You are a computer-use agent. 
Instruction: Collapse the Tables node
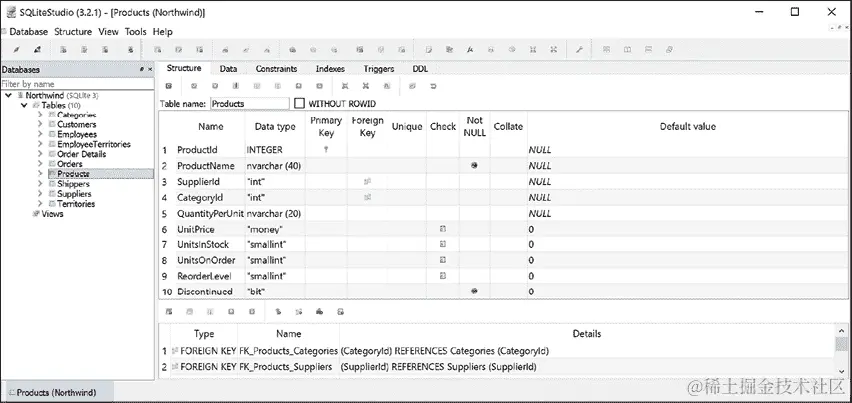pyautogui.click(x=24, y=105)
